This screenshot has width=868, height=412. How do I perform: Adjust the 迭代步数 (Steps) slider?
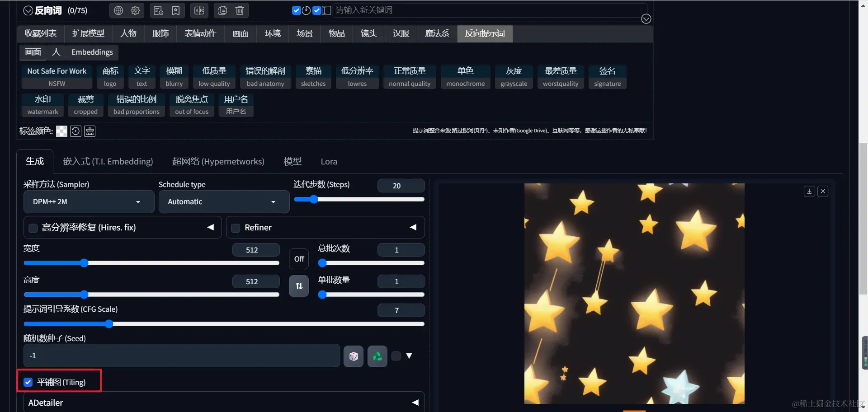click(x=359, y=199)
